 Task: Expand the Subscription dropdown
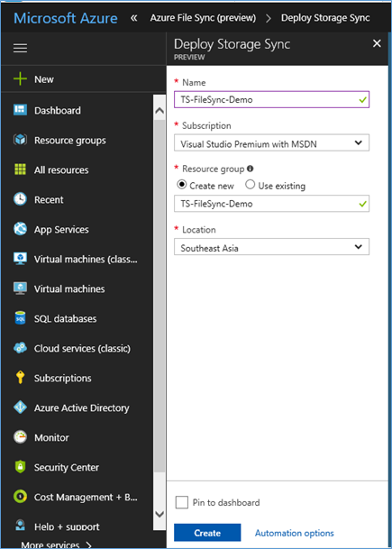coord(271,142)
